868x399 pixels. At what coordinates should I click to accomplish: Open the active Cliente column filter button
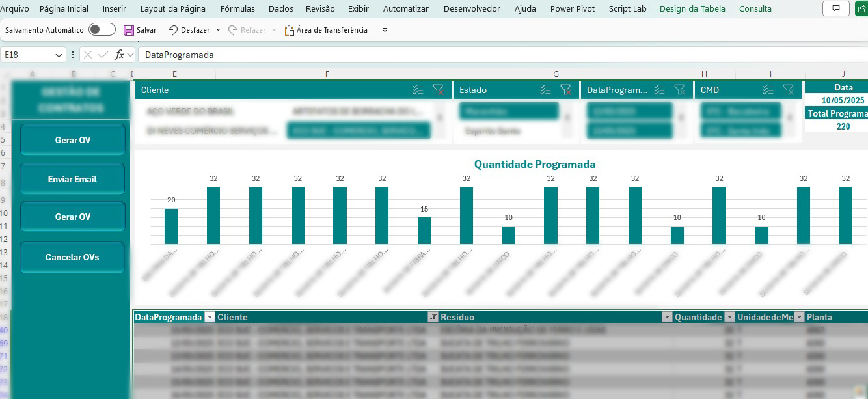click(433, 317)
